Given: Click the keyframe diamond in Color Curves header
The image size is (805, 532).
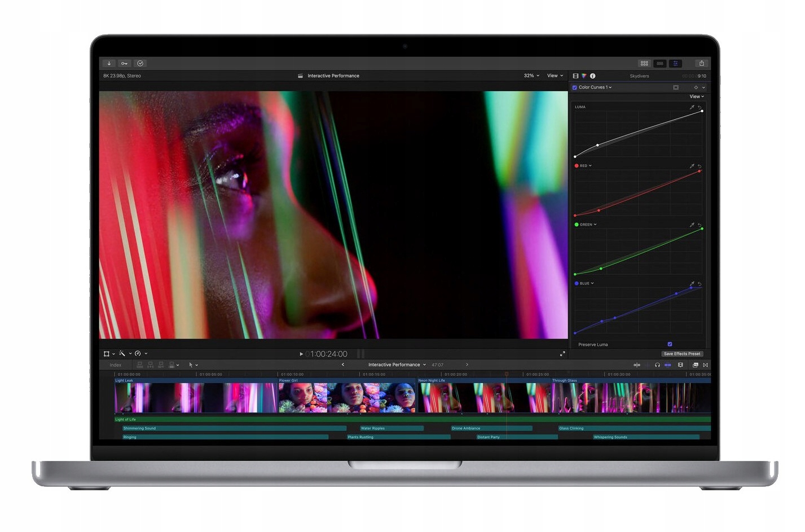Looking at the screenshot, I should [696, 87].
